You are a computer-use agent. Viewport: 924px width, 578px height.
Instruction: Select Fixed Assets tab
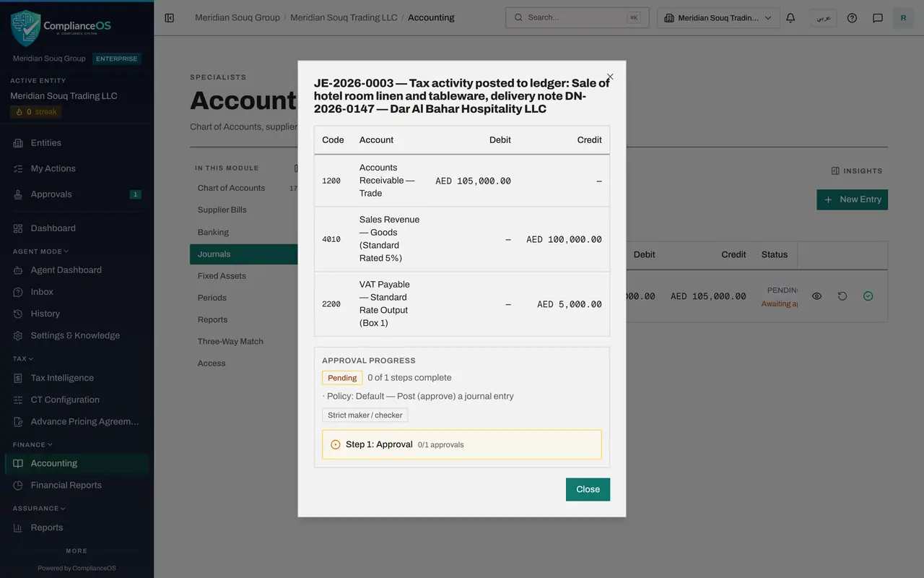tap(244, 276)
